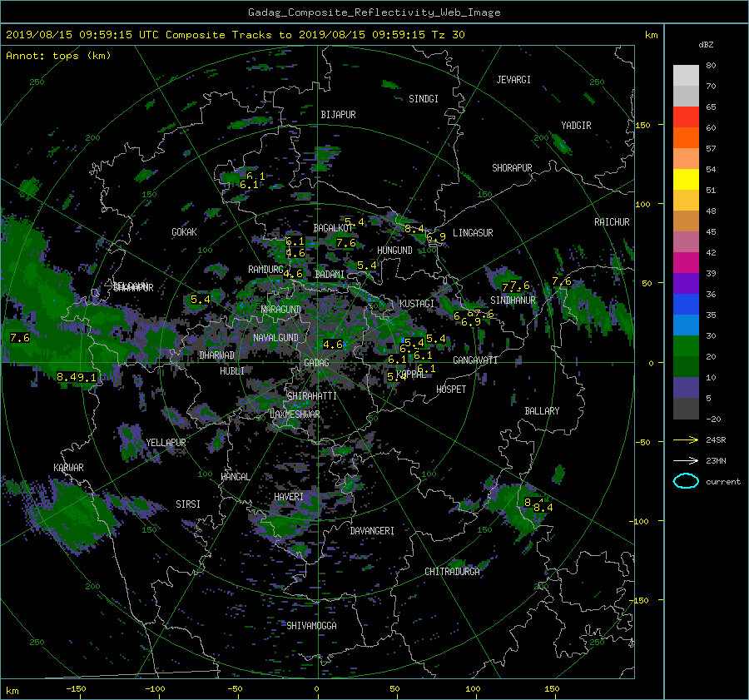749x700 pixels.
Task: Click the 'Tz 30' threshold text
Action: 448,35
